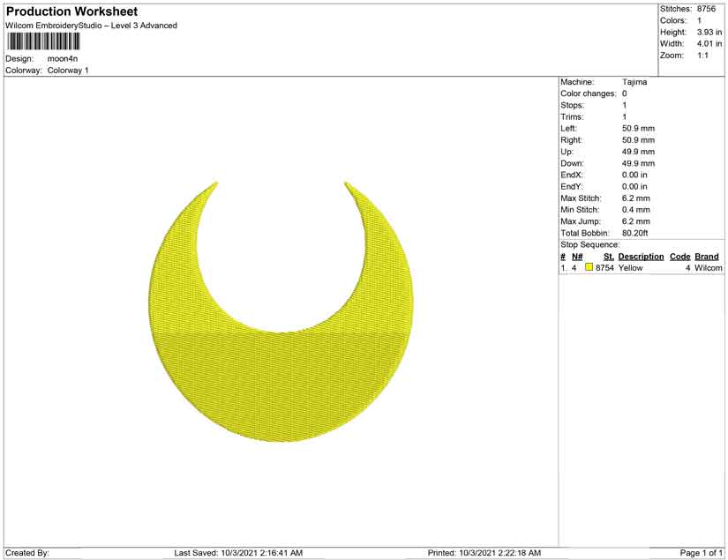Click the 'Description' column header
This screenshot has width=728, height=560.
coord(641,257)
